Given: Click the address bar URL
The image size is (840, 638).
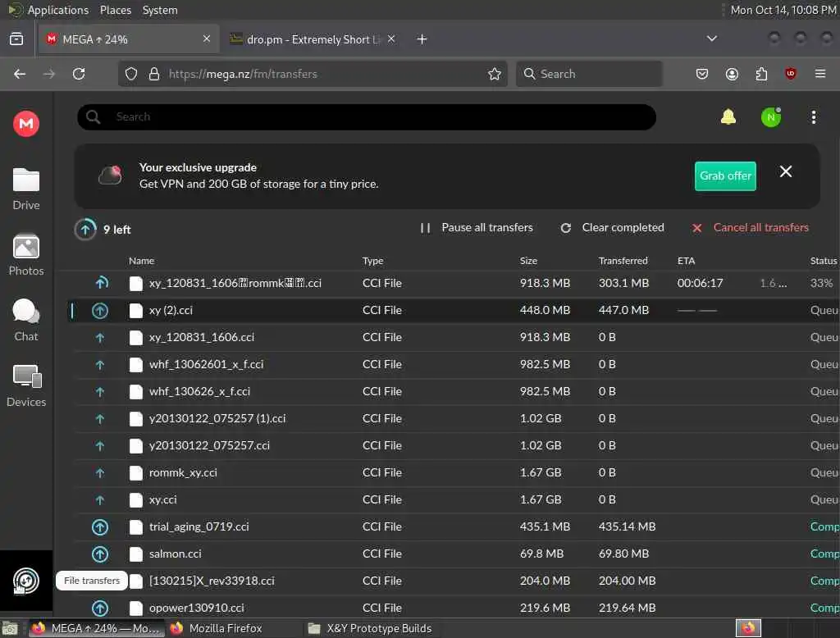Looking at the screenshot, I should pos(243,74).
